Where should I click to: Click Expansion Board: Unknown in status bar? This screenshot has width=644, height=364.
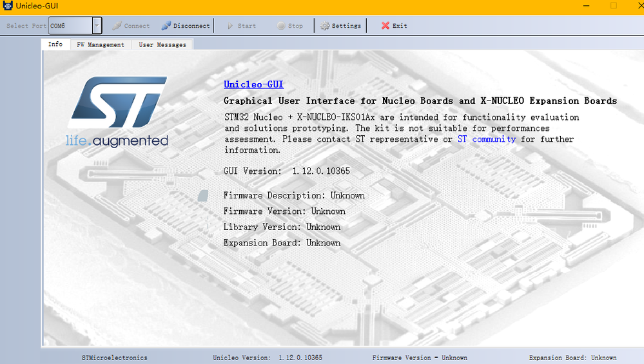pyautogui.click(x=572, y=358)
